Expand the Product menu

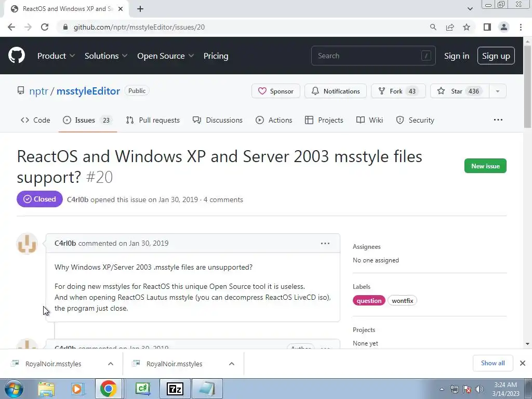(x=56, y=56)
